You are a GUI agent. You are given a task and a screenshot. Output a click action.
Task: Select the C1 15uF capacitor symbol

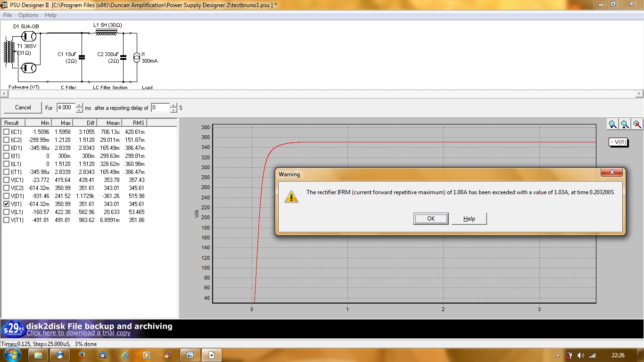point(82,57)
